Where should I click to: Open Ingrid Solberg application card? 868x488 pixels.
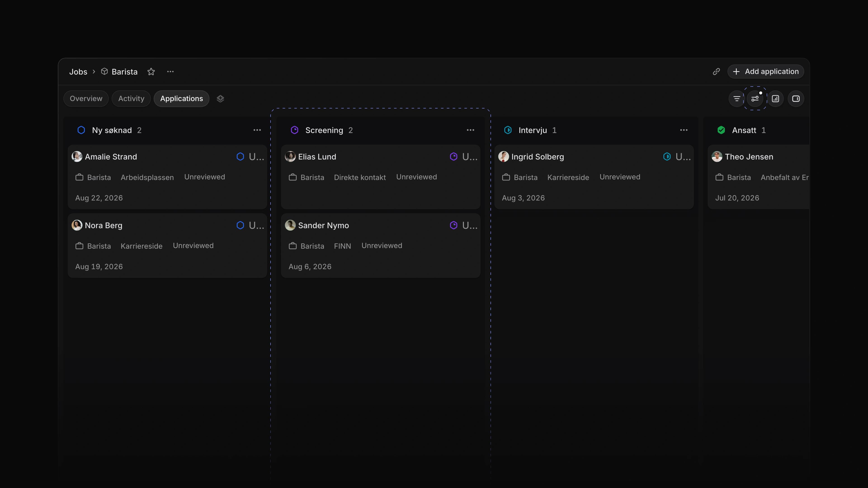[594, 177]
